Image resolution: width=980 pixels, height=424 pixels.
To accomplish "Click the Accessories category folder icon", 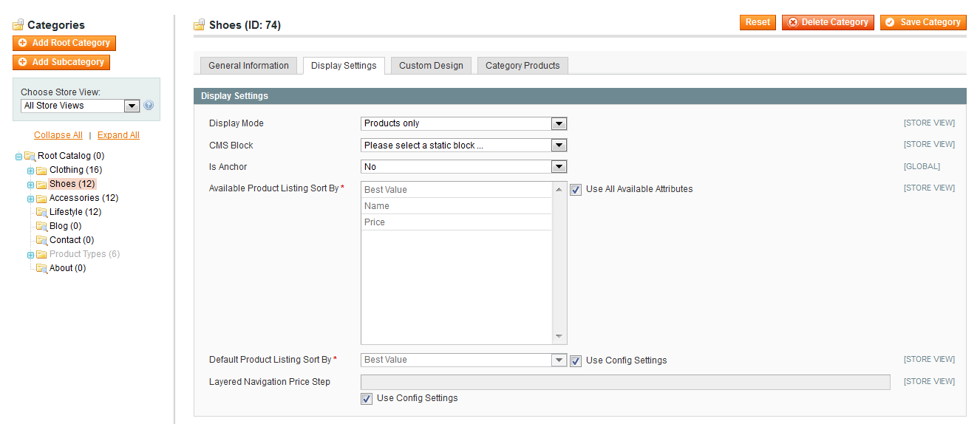I will click(42, 198).
